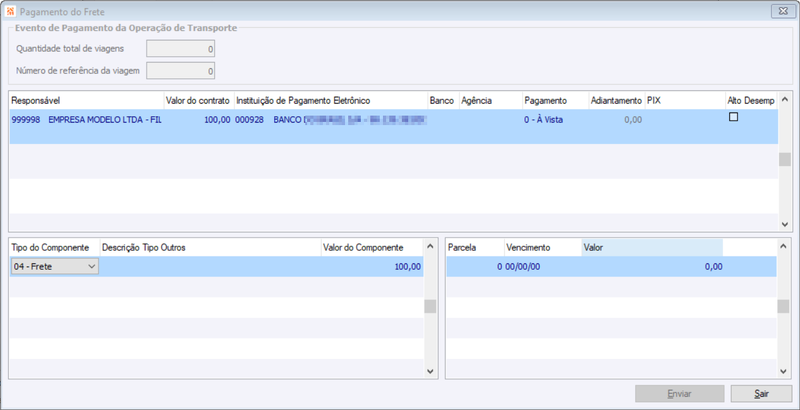Click the Agência column header
The height and width of the screenshot is (410, 800).
(490, 100)
